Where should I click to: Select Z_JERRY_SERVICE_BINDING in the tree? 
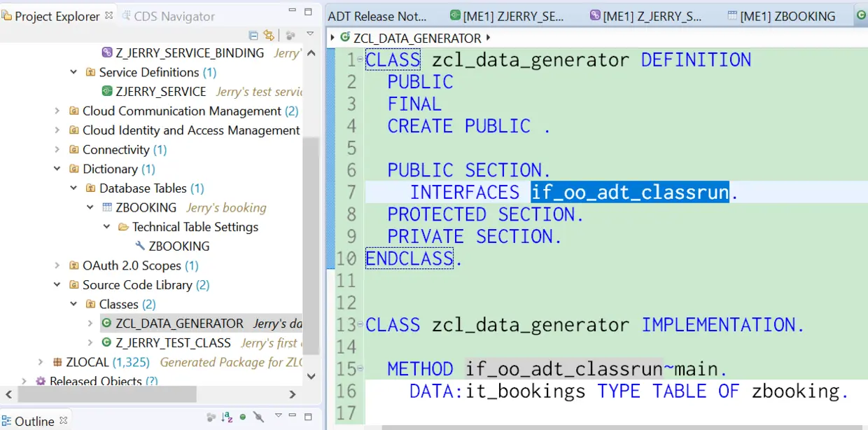(190, 53)
